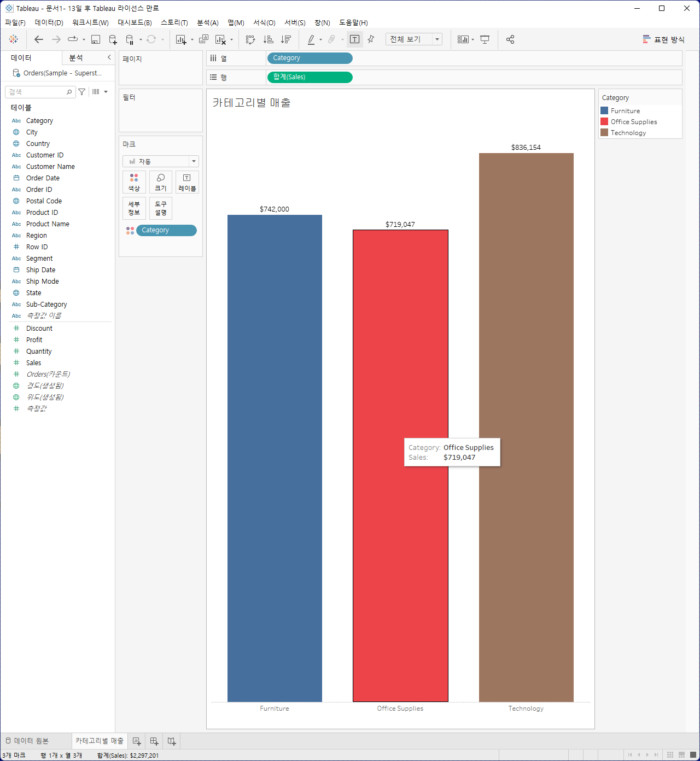Sort ascending using the toolbar icon

[x=268, y=39]
